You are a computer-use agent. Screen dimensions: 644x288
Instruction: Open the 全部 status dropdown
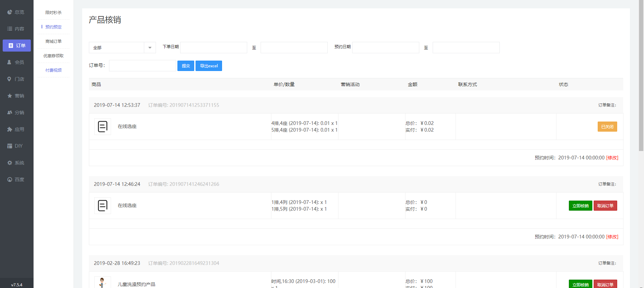122,48
